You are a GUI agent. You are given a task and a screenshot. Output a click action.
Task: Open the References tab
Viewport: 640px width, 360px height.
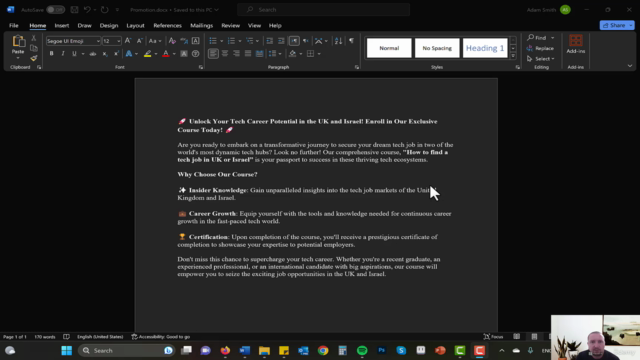167,25
